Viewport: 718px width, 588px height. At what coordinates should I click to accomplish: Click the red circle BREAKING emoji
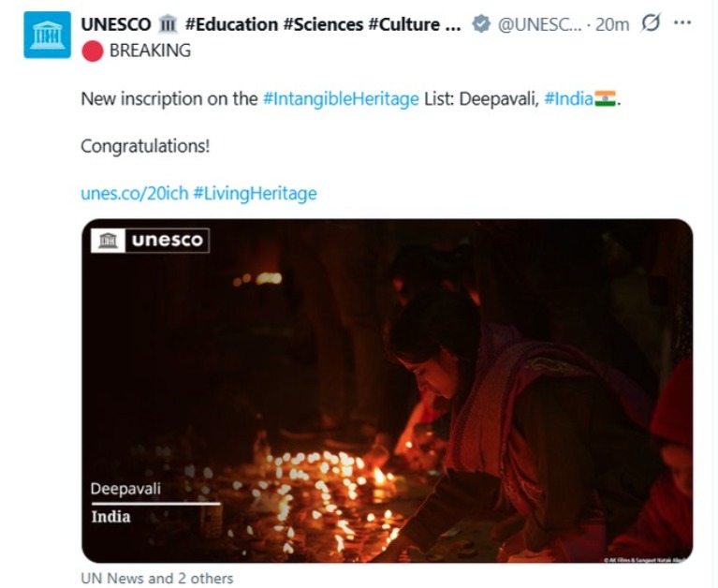92,51
